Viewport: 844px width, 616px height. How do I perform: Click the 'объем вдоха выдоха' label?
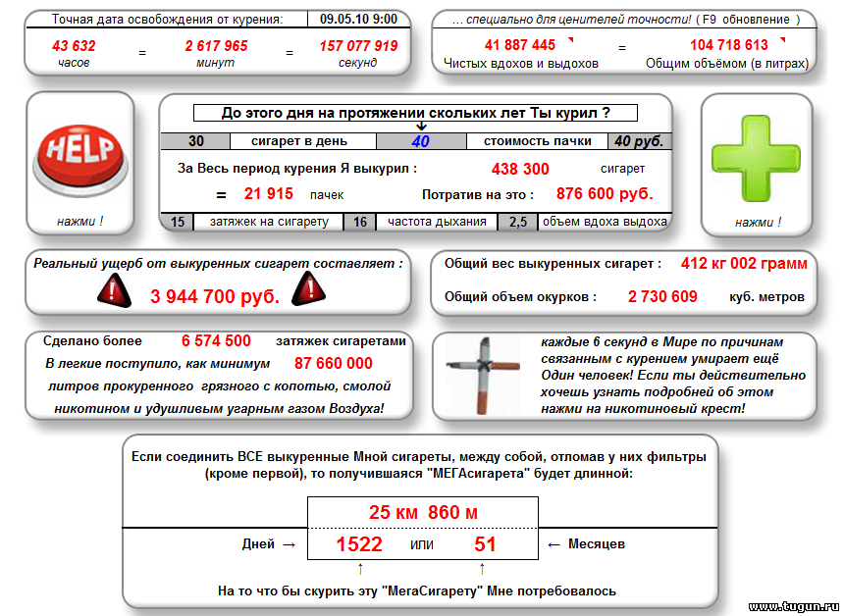[x=605, y=222]
